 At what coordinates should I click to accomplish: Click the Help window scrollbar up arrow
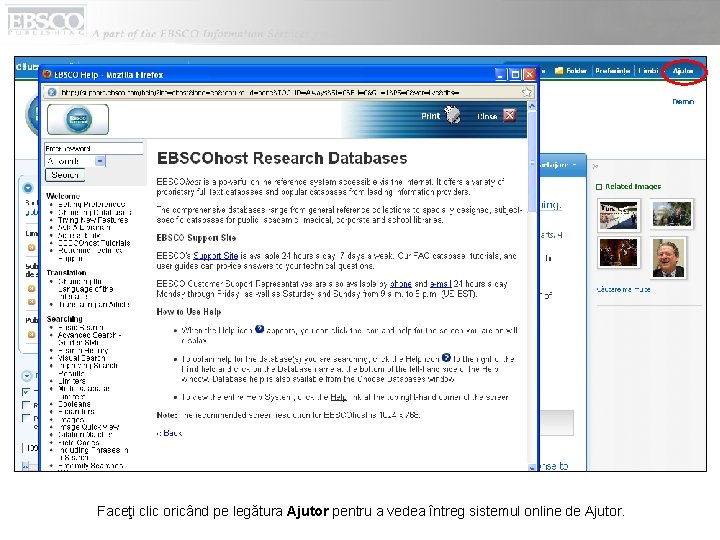coord(532,106)
